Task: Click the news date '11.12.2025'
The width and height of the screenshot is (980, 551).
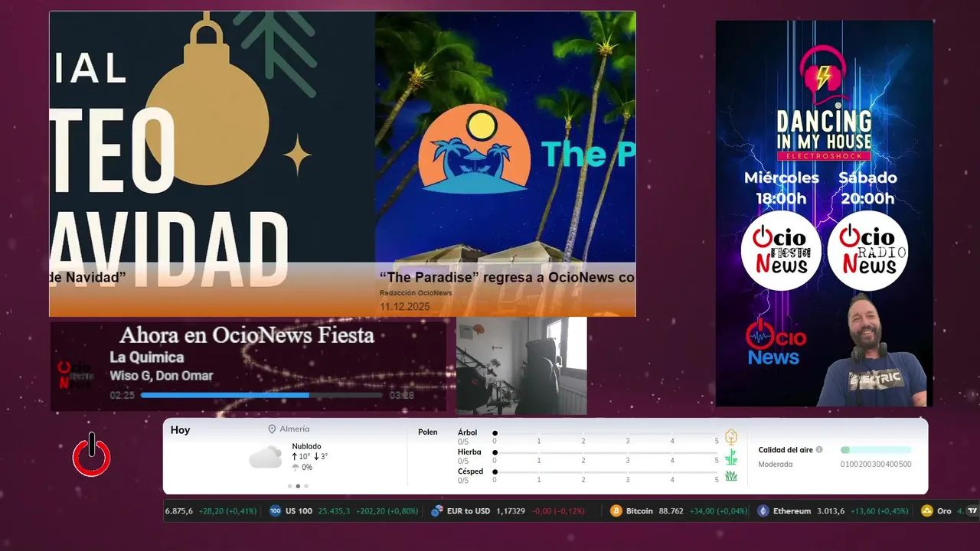Action: point(405,307)
